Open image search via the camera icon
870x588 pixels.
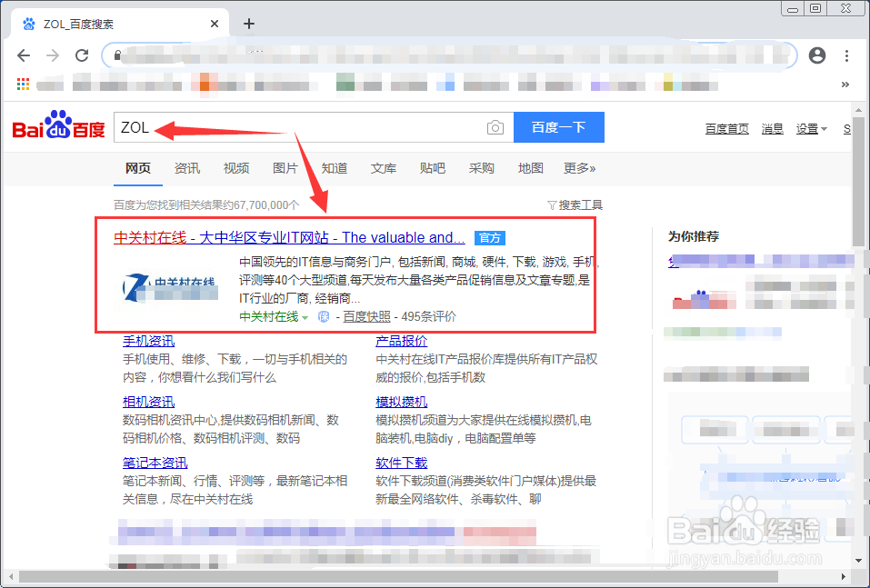point(495,127)
